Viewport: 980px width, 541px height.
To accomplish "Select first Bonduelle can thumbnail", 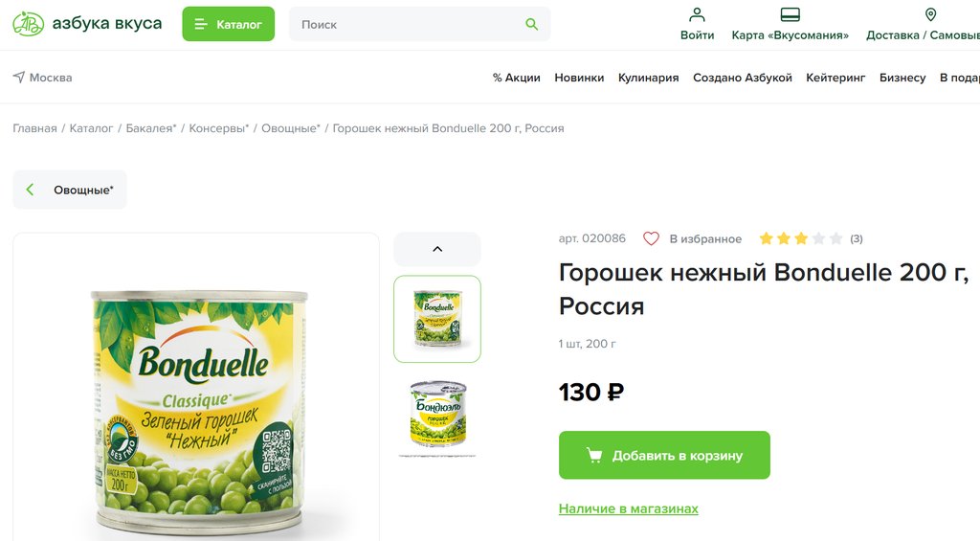I will [437, 319].
